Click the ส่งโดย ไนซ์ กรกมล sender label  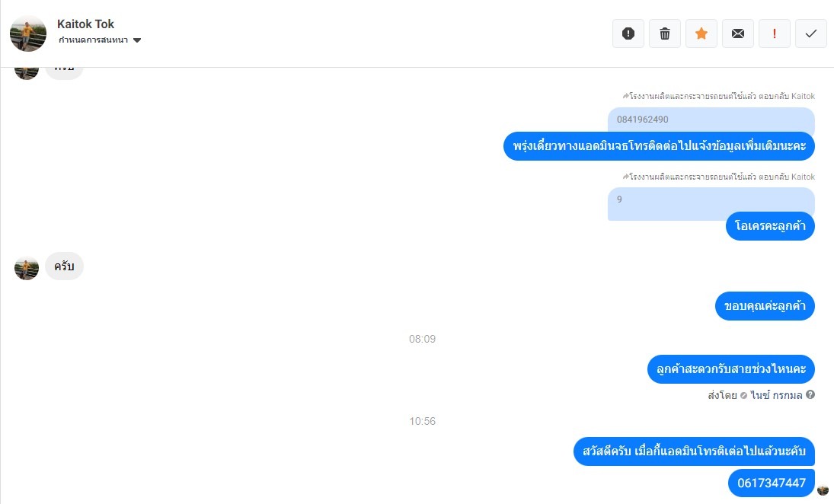tap(755, 395)
